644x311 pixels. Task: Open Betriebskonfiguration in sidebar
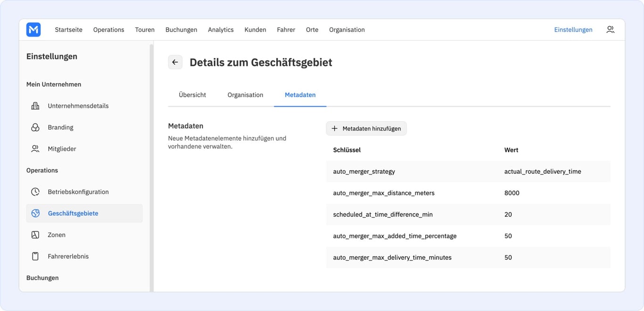(84, 192)
